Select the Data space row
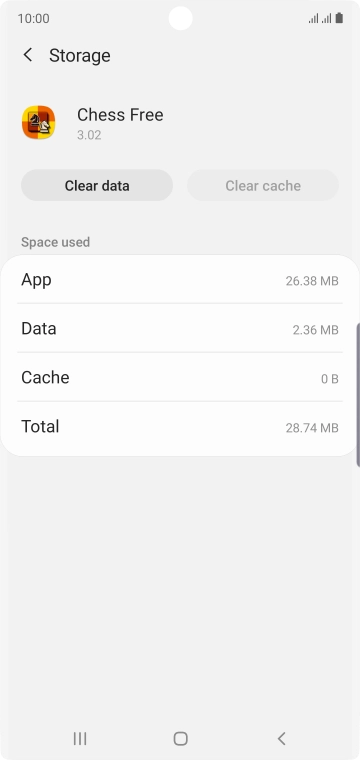This screenshot has height=760, width=360. 180,329
